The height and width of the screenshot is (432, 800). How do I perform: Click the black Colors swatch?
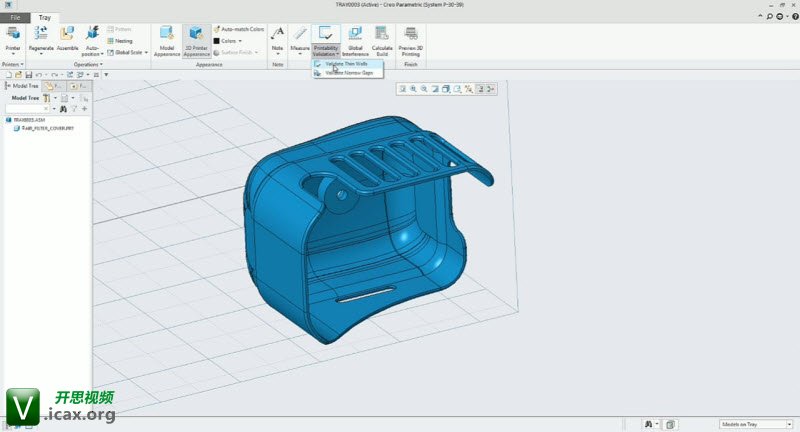(x=216, y=41)
